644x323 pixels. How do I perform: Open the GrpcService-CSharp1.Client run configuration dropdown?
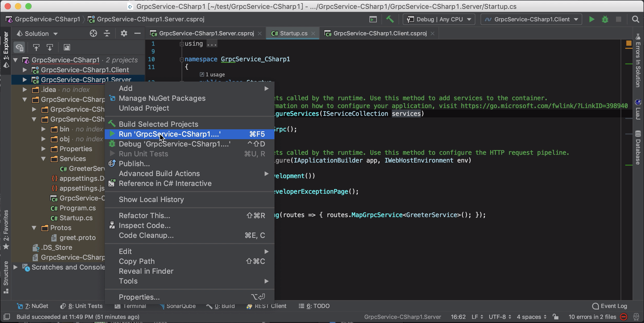tap(531, 19)
